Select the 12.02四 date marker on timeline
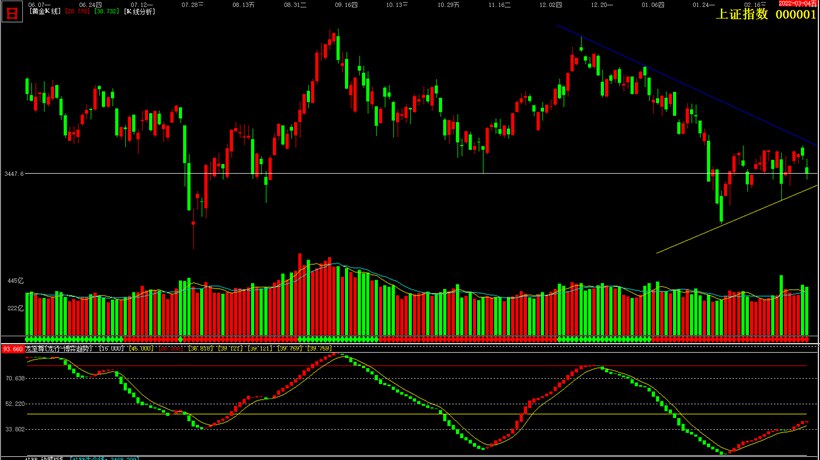This screenshot has height=460, width=820. click(551, 5)
